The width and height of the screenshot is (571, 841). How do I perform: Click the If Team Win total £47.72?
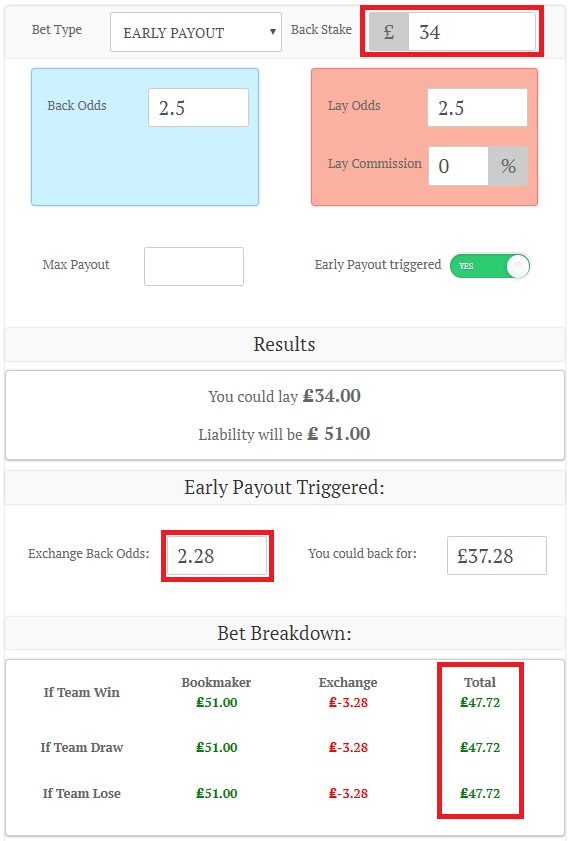(x=480, y=703)
